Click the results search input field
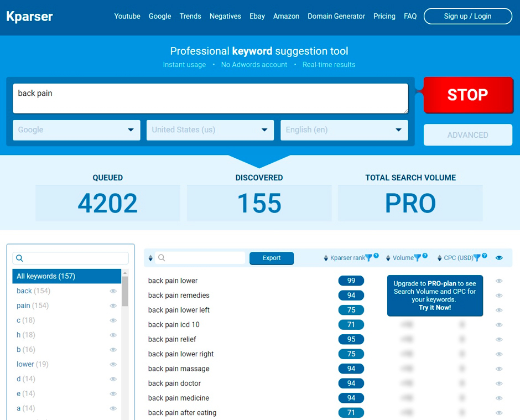Viewport: 520px width, 420px height. point(200,258)
